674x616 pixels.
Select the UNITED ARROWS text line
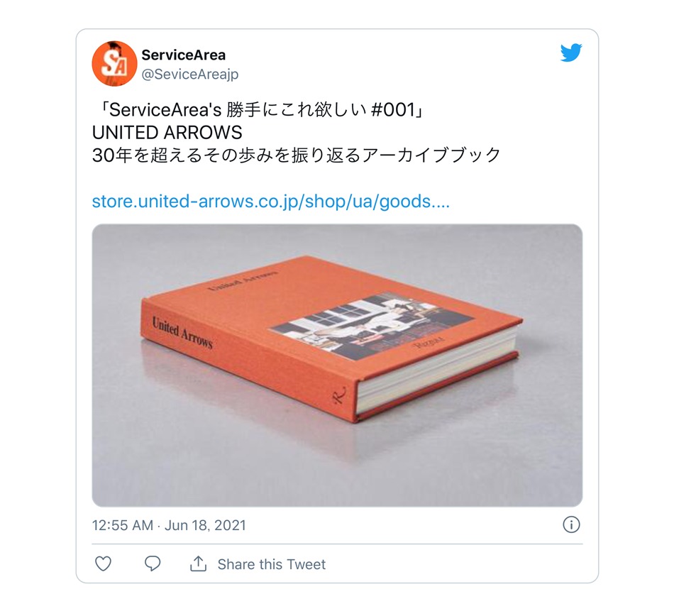click(x=167, y=133)
